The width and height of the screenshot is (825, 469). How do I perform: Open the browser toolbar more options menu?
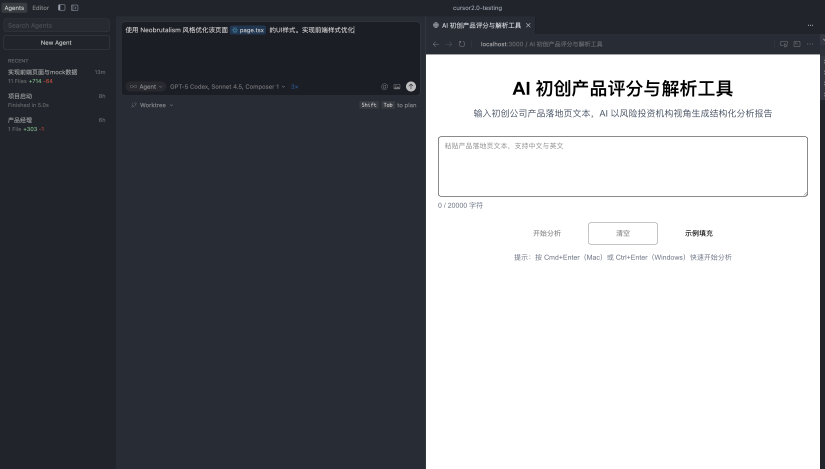tap(810, 44)
